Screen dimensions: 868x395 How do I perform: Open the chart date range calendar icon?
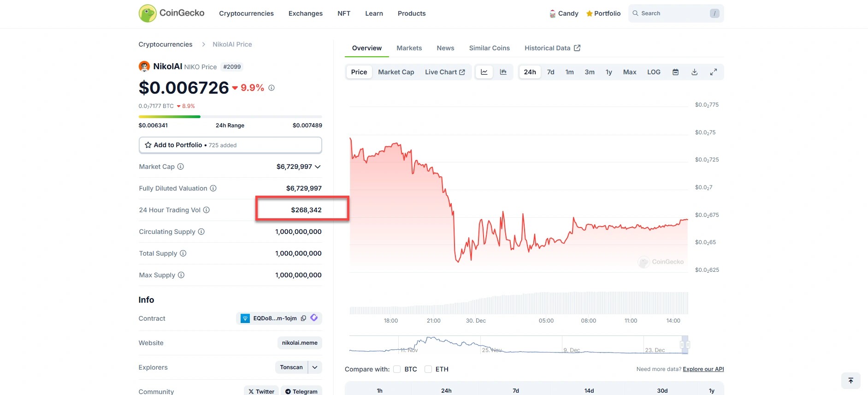pos(675,72)
